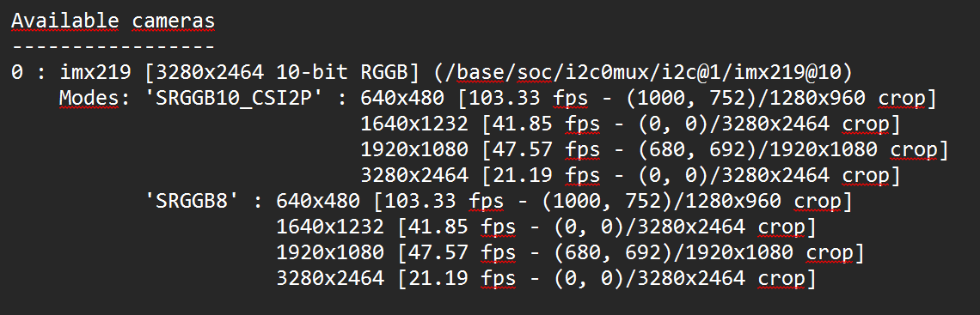Click 1640x1232 under SRGGB10_CSI2P
This screenshot has width=980, height=315.
coord(414,124)
